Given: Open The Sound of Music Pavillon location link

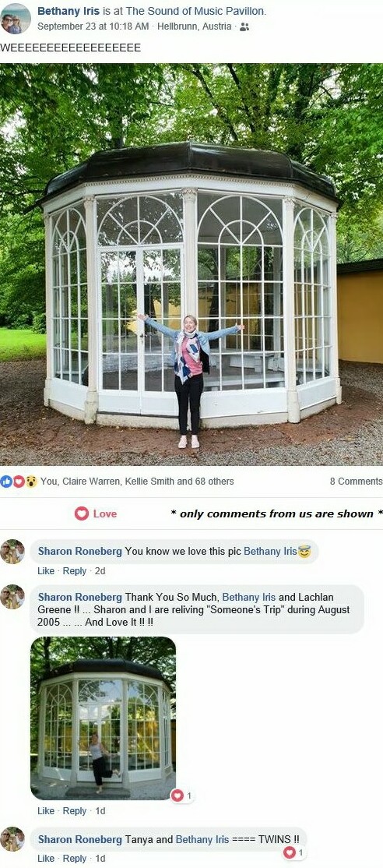Looking at the screenshot, I should coord(196,10).
